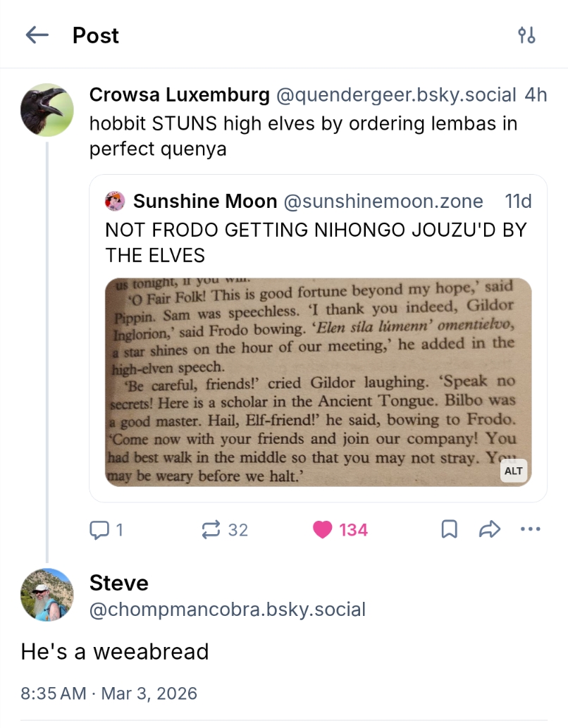Repost using the arrows icon
The width and height of the screenshot is (568, 728).
pos(211,529)
